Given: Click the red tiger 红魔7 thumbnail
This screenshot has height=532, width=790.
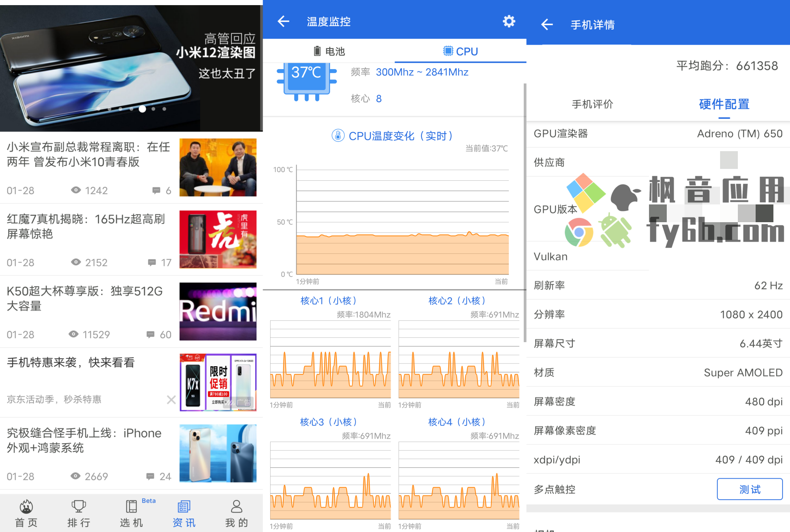Looking at the screenshot, I should click(x=218, y=239).
